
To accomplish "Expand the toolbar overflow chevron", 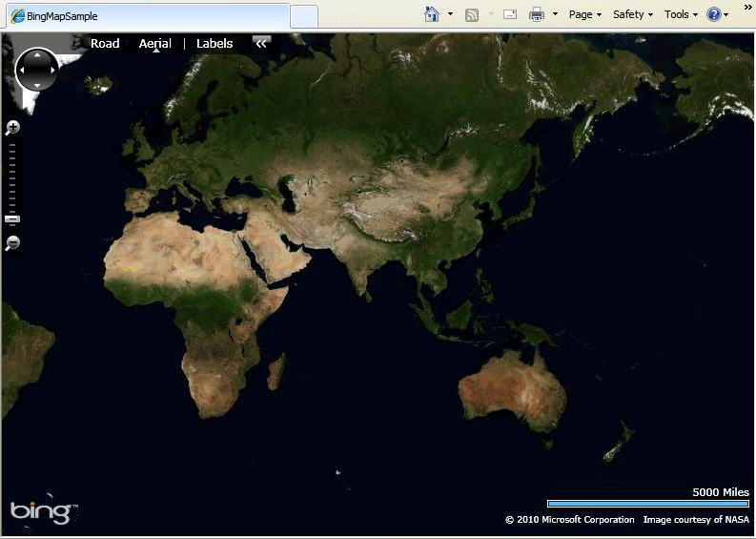I will coord(747,7).
